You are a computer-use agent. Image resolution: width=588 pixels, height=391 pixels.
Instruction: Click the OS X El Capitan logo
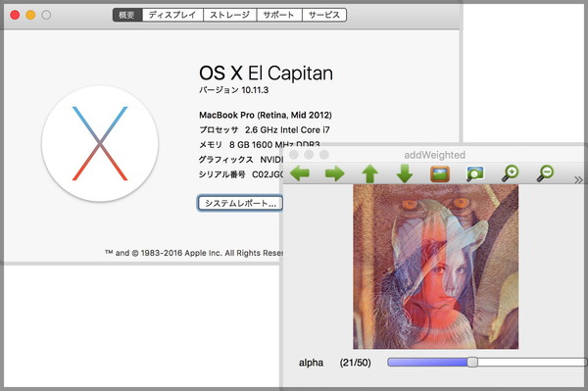pyautogui.click(x=100, y=144)
